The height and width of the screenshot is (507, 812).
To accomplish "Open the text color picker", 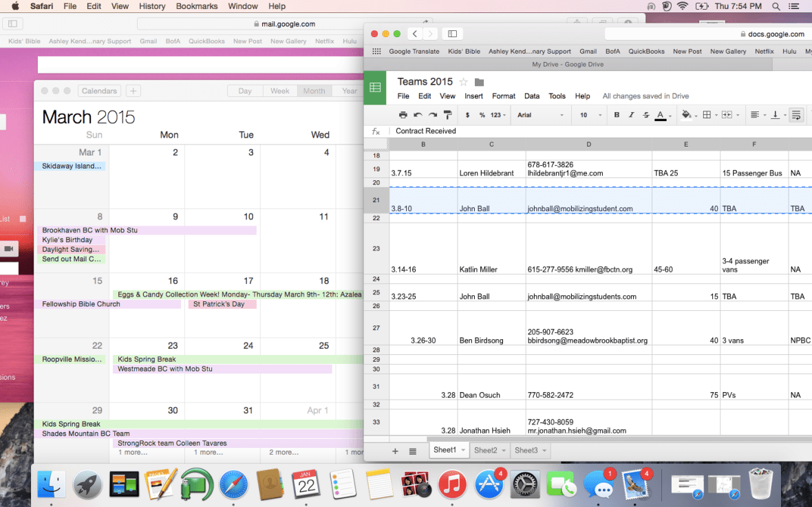I will [x=659, y=115].
